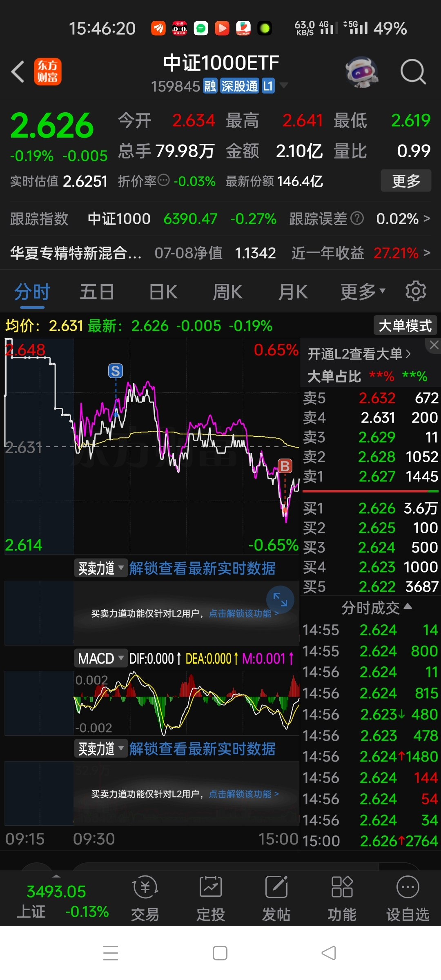Open 开通L2查看大单 link

coord(359,354)
